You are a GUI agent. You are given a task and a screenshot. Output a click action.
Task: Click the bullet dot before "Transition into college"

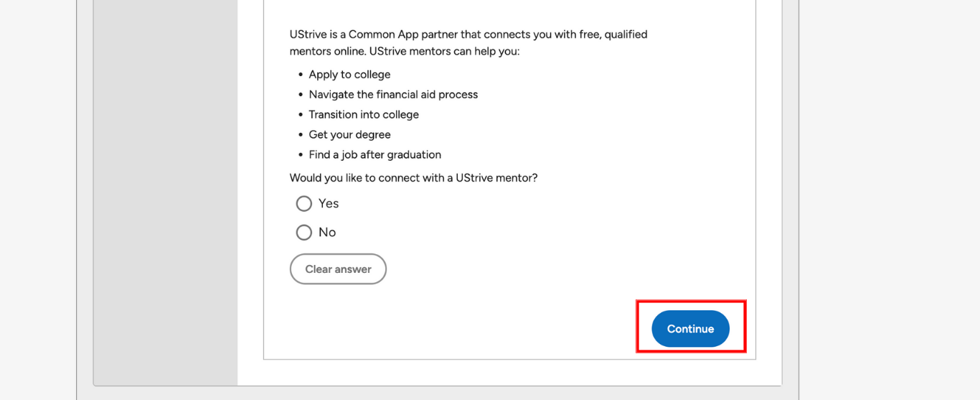click(300, 115)
